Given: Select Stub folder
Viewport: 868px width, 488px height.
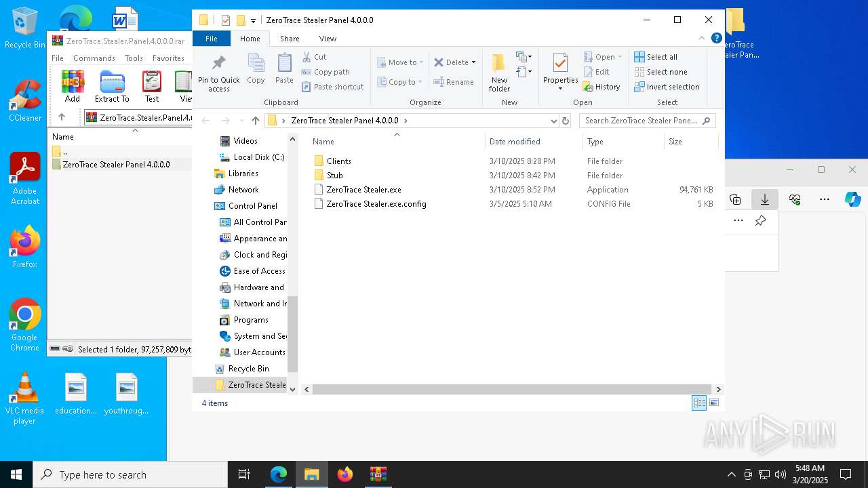Looking at the screenshot, I should [x=334, y=176].
